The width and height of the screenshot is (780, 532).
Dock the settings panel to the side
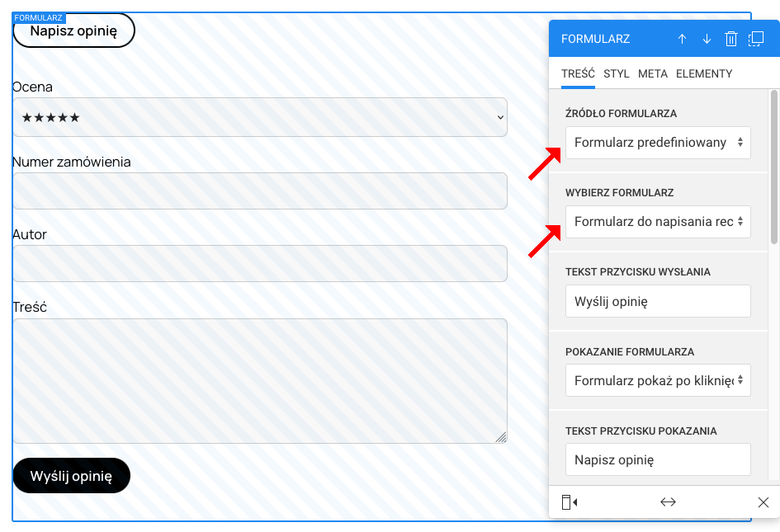(x=569, y=502)
